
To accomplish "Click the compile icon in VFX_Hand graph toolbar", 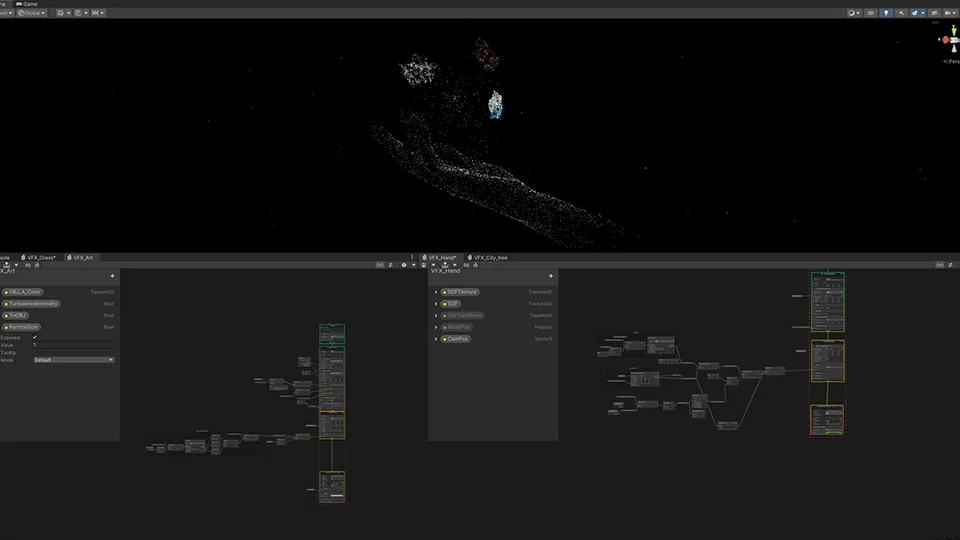I will click(x=445, y=265).
